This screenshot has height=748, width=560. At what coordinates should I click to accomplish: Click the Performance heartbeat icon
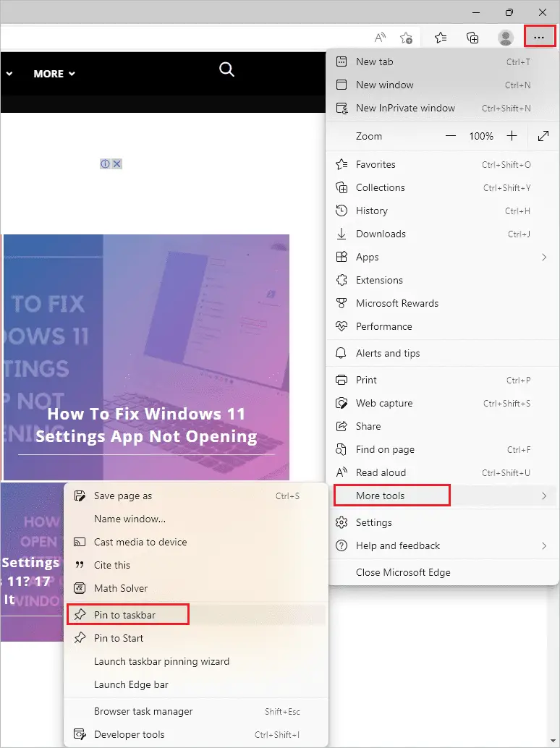(x=341, y=326)
